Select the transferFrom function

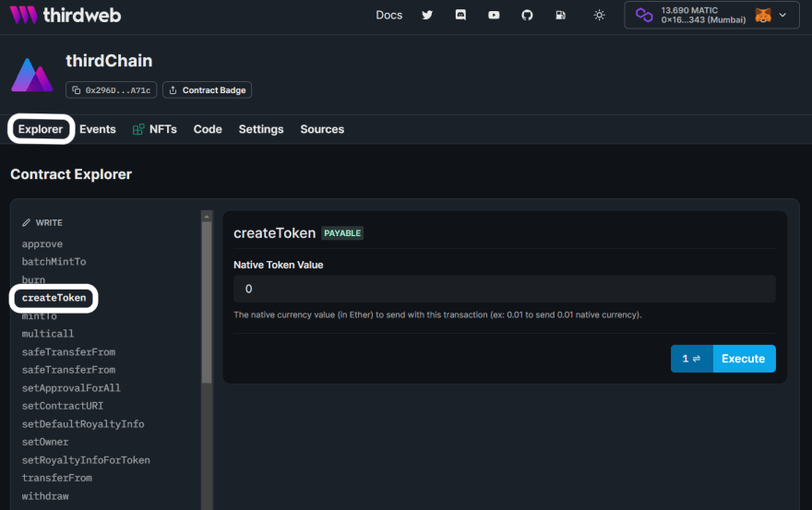(57, 478)
